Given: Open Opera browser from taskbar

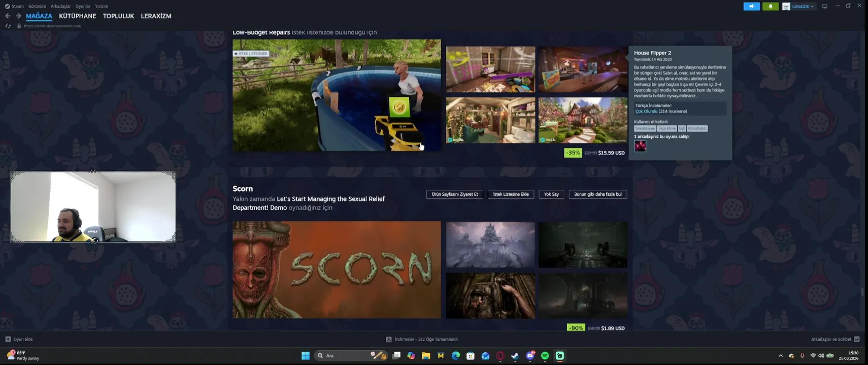Looking at the screenshot, I should (x=500, y=356).
